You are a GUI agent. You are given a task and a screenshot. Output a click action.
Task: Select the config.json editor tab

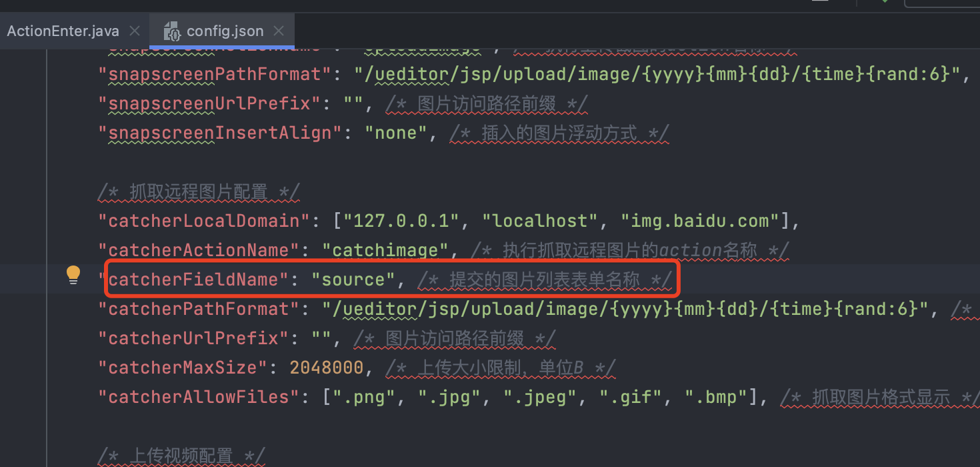(225, 31)
